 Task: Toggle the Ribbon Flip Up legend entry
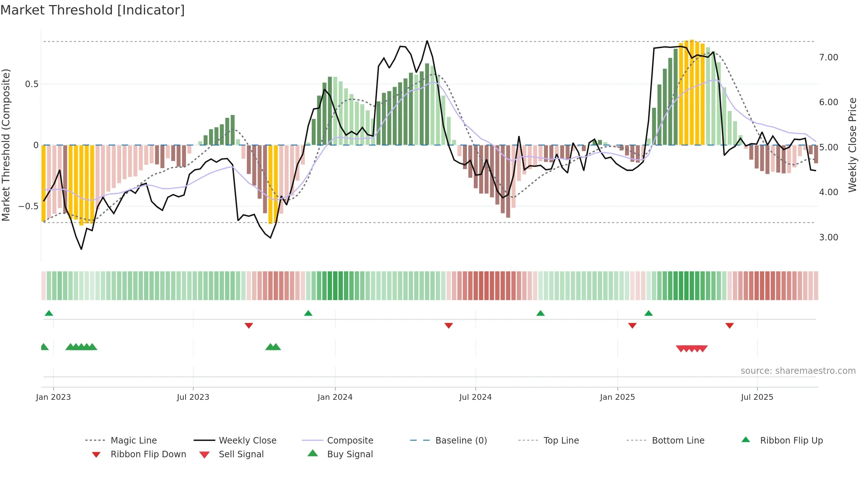click(x=782, y=440)
